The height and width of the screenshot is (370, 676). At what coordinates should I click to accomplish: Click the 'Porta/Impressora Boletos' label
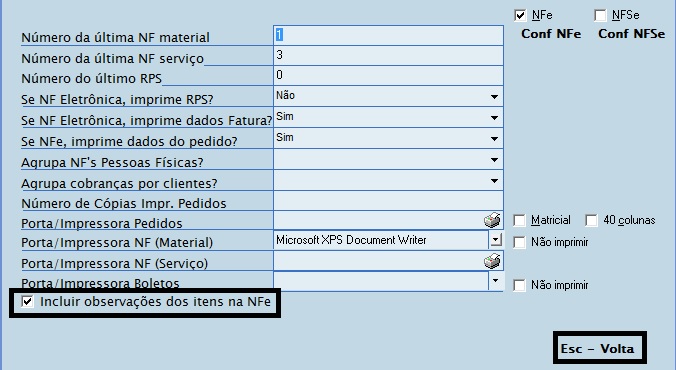(x=100, y=283)
